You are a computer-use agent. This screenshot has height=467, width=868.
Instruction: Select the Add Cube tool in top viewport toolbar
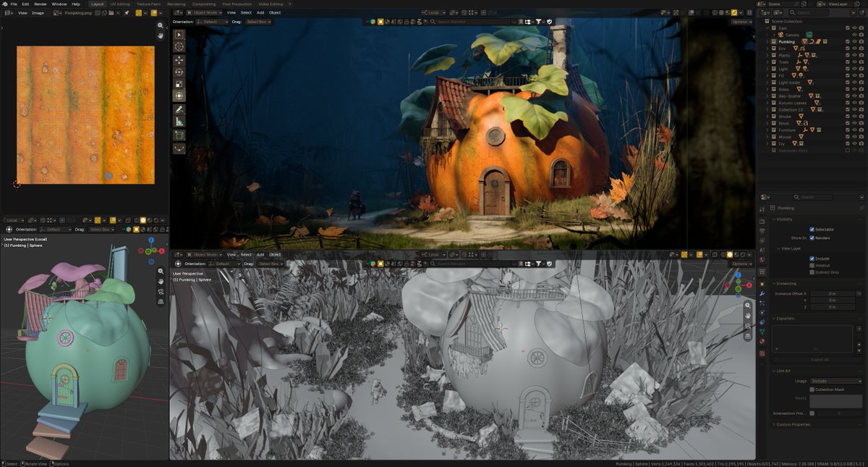coord(179,135)
